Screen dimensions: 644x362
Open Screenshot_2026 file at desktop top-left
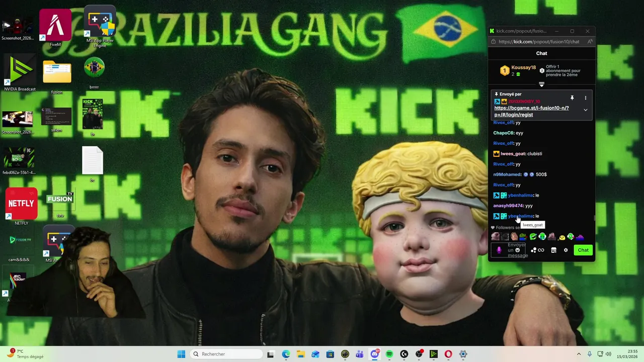(x=18, y=29)
